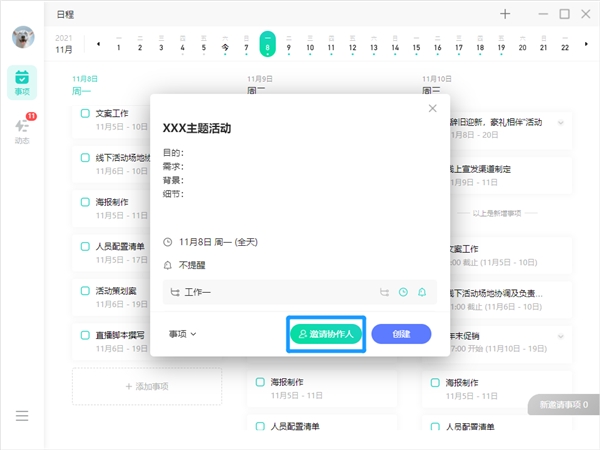
Task: Select date 19 in the date strip
Action: (x=501, y=44)
